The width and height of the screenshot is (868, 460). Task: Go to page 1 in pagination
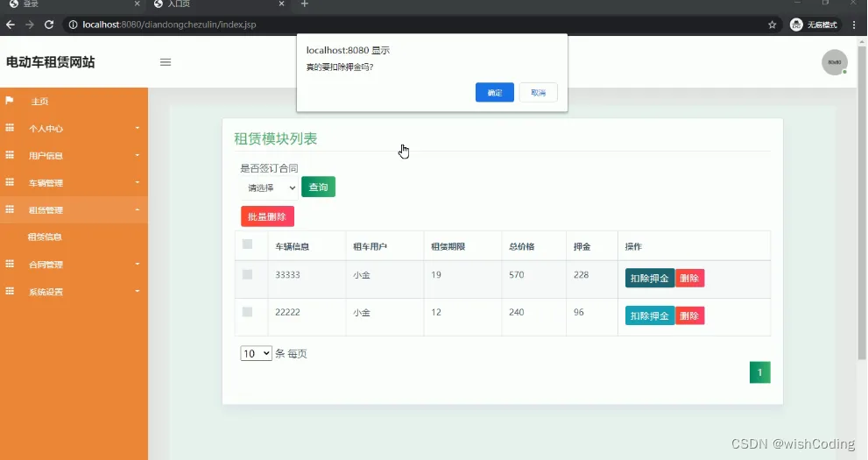pos(760,372)
